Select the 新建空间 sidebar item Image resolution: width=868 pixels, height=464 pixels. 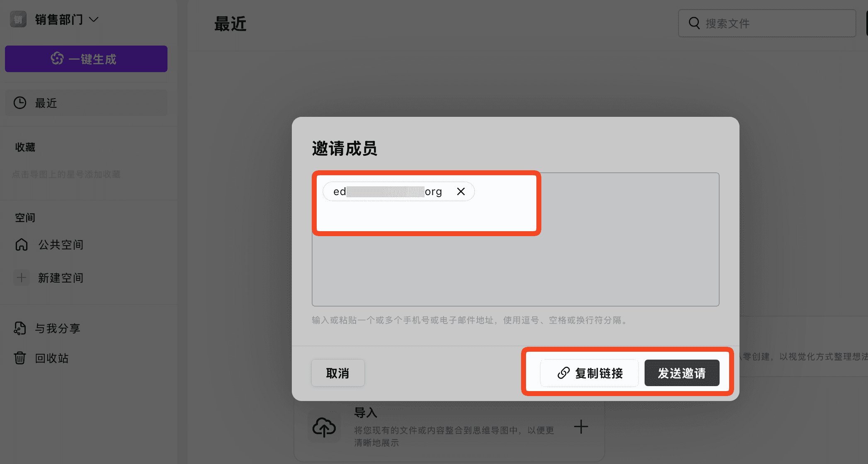point(61,278)
